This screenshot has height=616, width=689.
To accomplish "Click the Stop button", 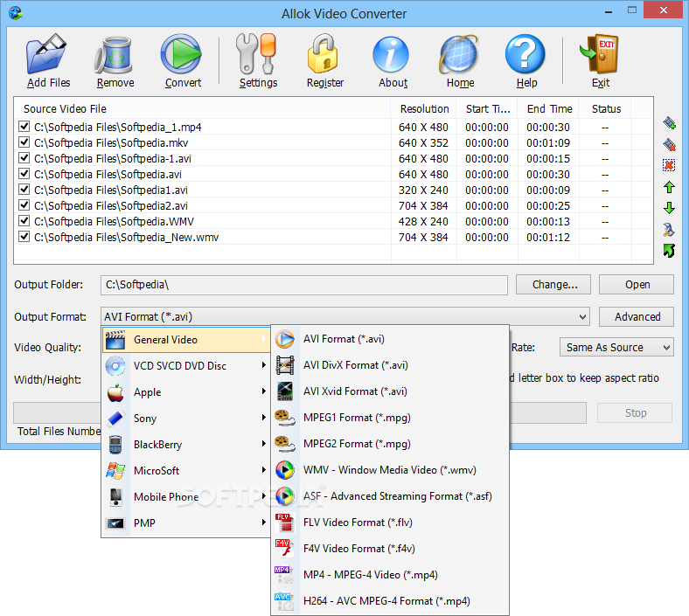I will pyautogui.click(x=635, y=412).
